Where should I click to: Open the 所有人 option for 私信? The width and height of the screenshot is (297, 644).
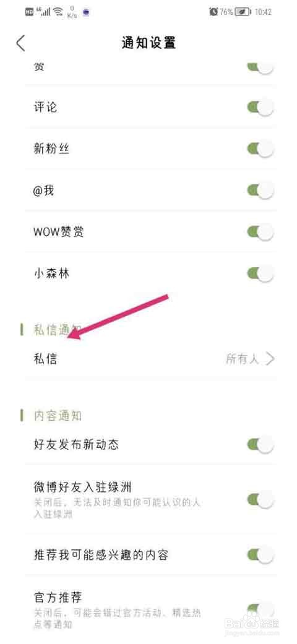(x=243, y=359)
